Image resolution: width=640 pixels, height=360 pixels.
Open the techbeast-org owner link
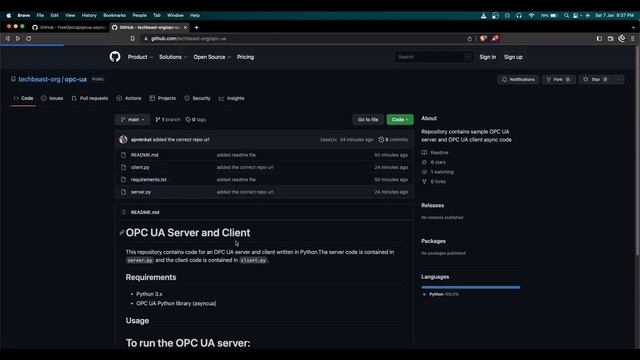click(x=39, y=79)
